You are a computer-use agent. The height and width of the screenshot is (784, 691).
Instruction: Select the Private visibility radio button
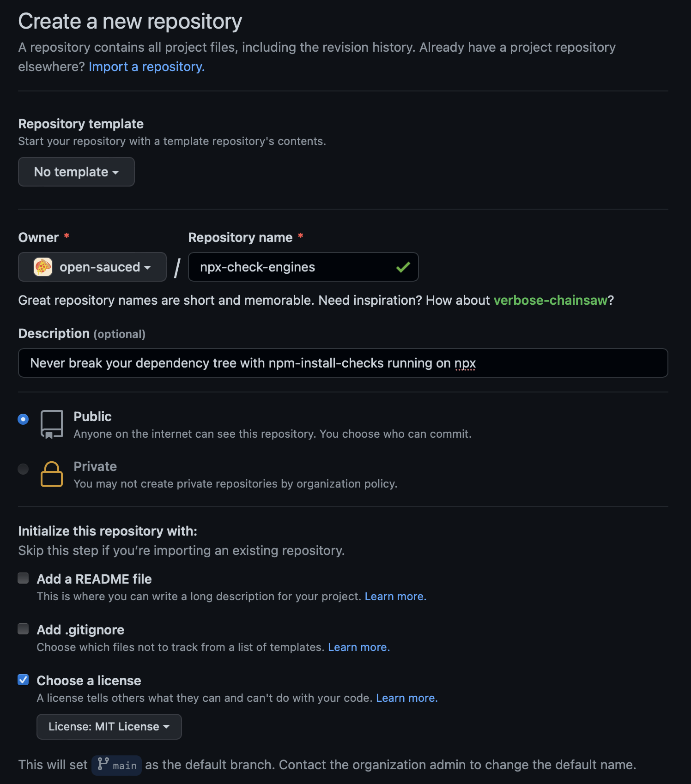(x=23, y=469)
